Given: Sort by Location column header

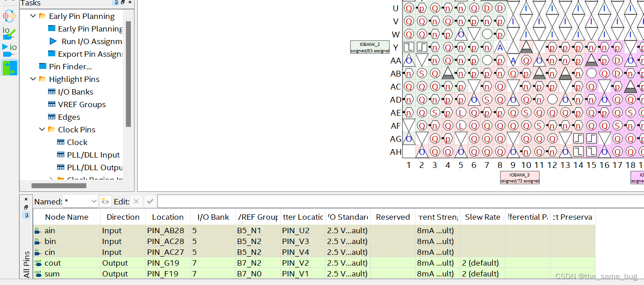Looking at the screenshot, I should click(168, 217).
